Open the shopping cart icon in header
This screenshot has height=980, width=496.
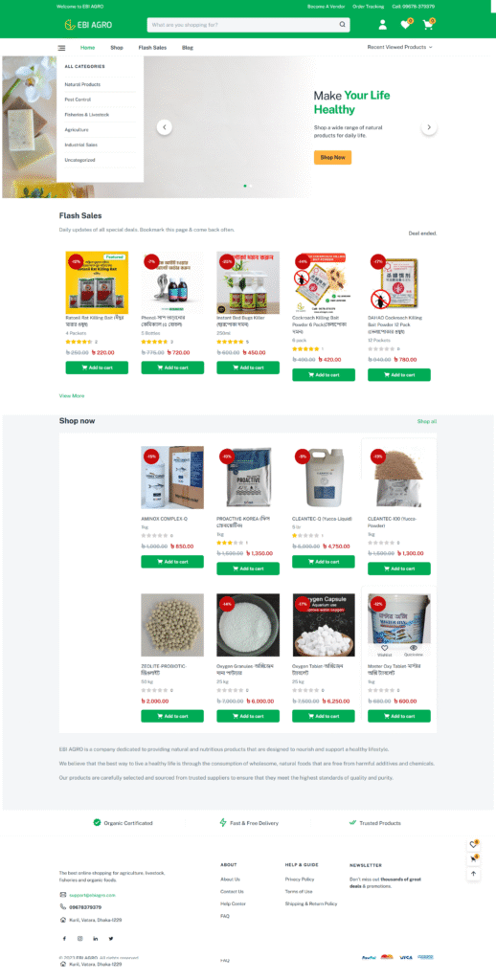428,25
